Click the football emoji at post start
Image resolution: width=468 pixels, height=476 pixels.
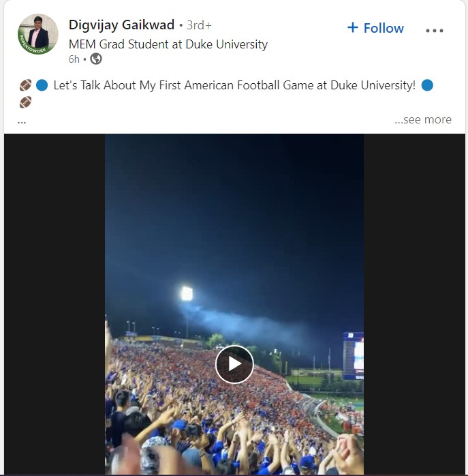pos(25,86)
